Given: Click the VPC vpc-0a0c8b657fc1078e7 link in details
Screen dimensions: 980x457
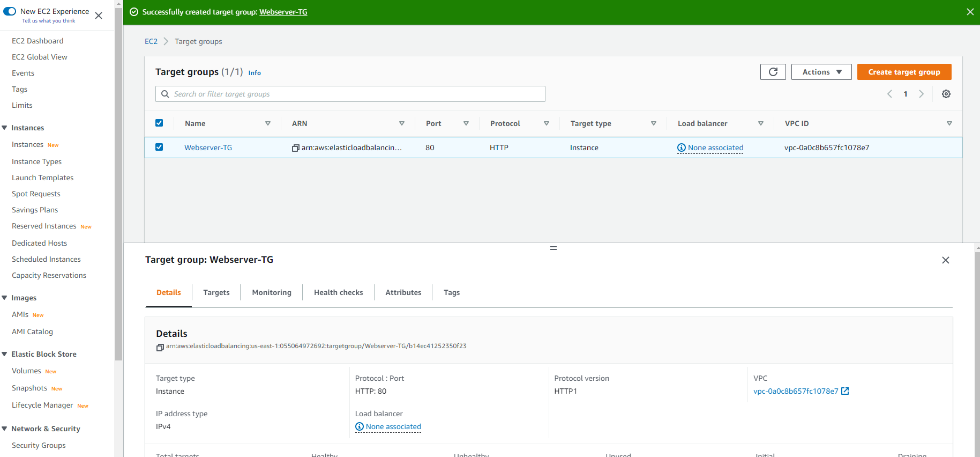Looking at the screenshot, I should (796, 391).
